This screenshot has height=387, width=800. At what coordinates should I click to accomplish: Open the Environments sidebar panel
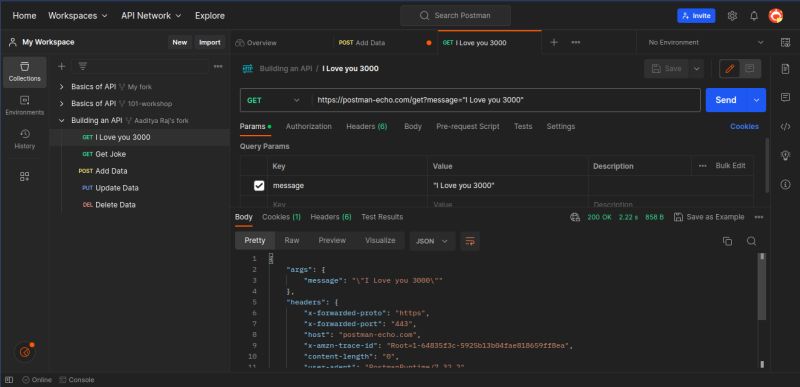tap(24, 106)
